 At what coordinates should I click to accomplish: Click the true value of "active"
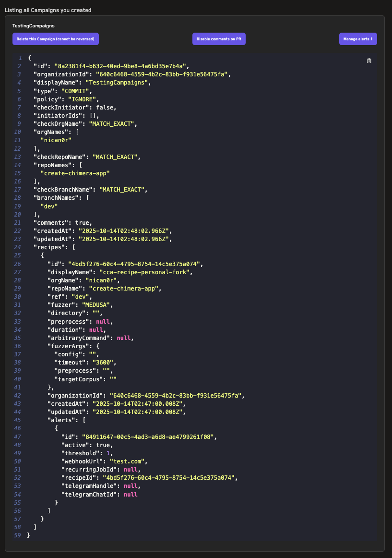103,445
